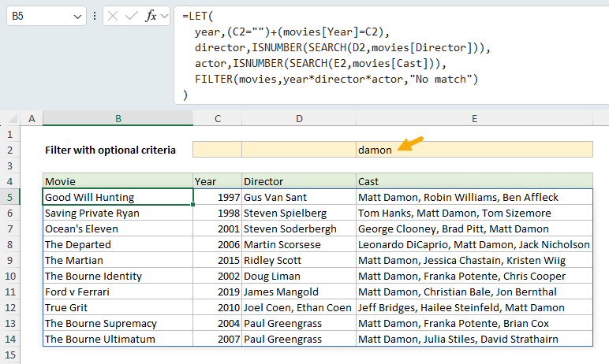Select row 14 header
Viewport: 609px width, 364px height.
9,339
